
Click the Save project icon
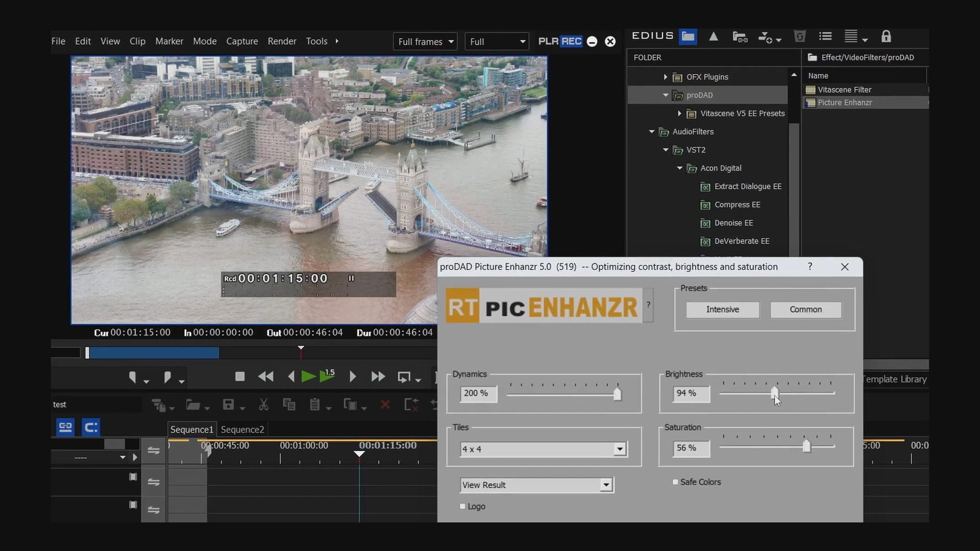pos(228,405)
